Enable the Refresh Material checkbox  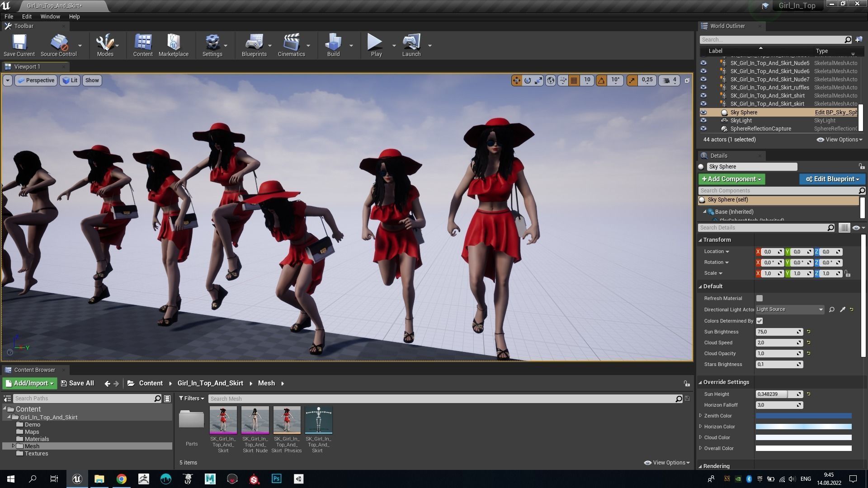(759, 298)
